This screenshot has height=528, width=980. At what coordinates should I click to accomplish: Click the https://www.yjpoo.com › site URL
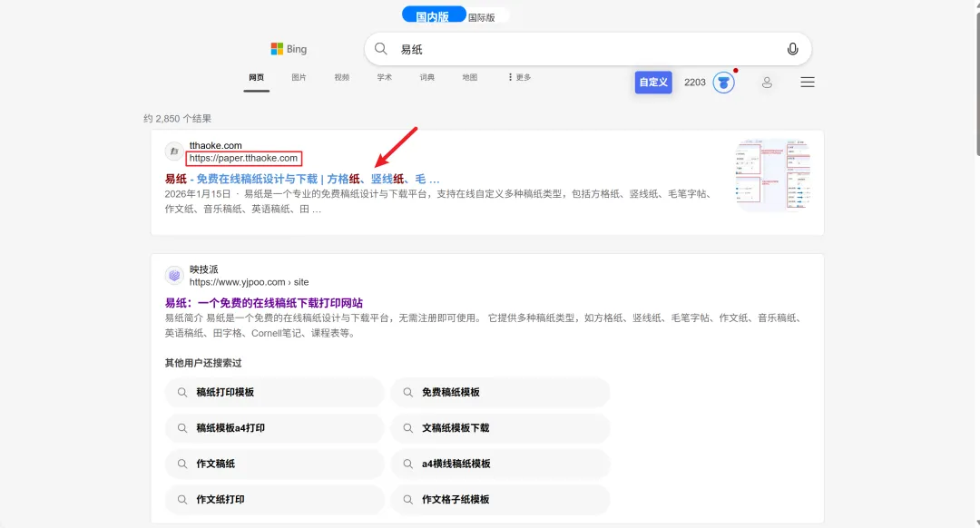[249, 282]
